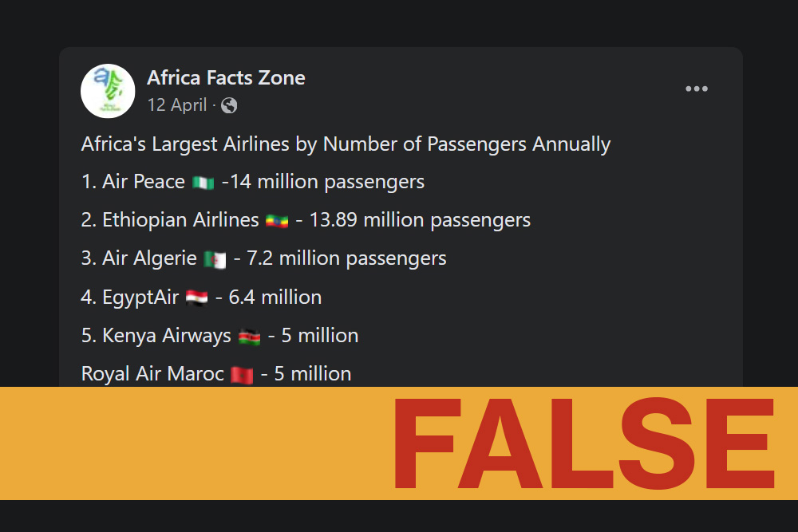Click the Ethiopian flag next to Ethiopian Airlines
The height and width of the screenshot is (532, 798).
point(275,220)
